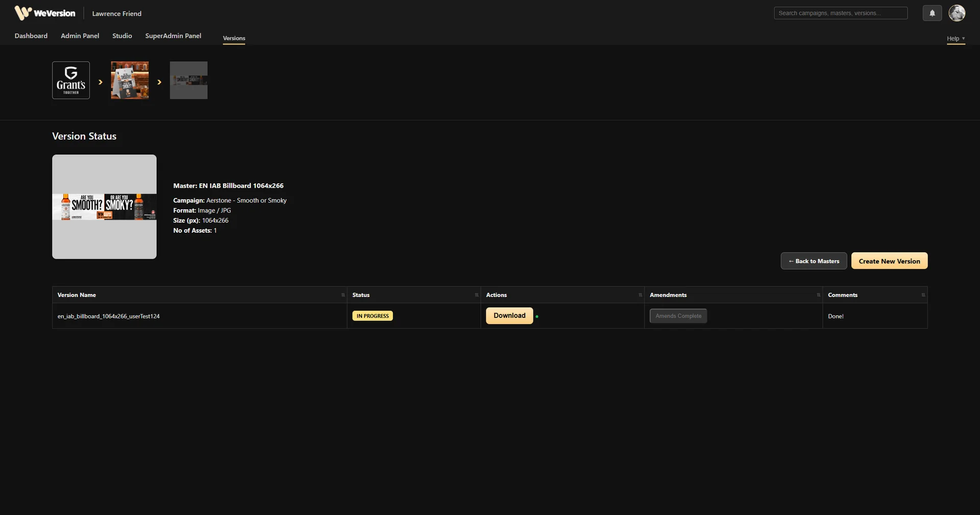Screen dimensions: 980x515
Task: Click the WeVersion logo
Action: coord(45,13)
